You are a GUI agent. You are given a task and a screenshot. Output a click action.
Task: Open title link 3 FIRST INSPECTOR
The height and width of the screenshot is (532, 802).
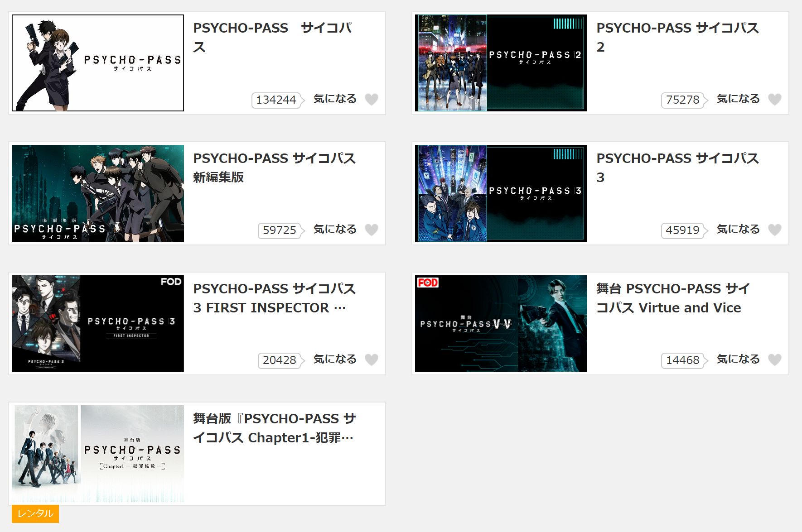274,298
